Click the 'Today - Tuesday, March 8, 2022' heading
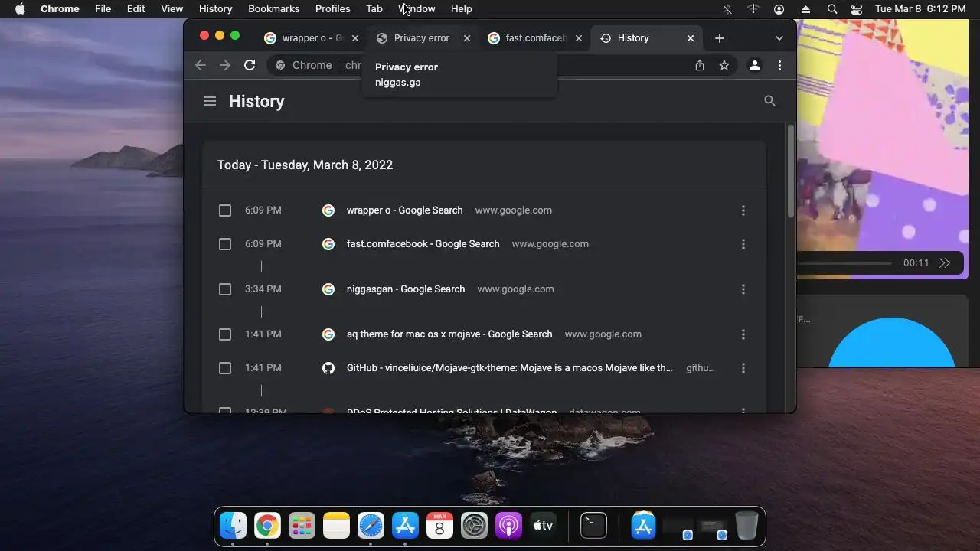Viewport: 980px width, 551px height. pyautogui.click(x=305, y=165)
